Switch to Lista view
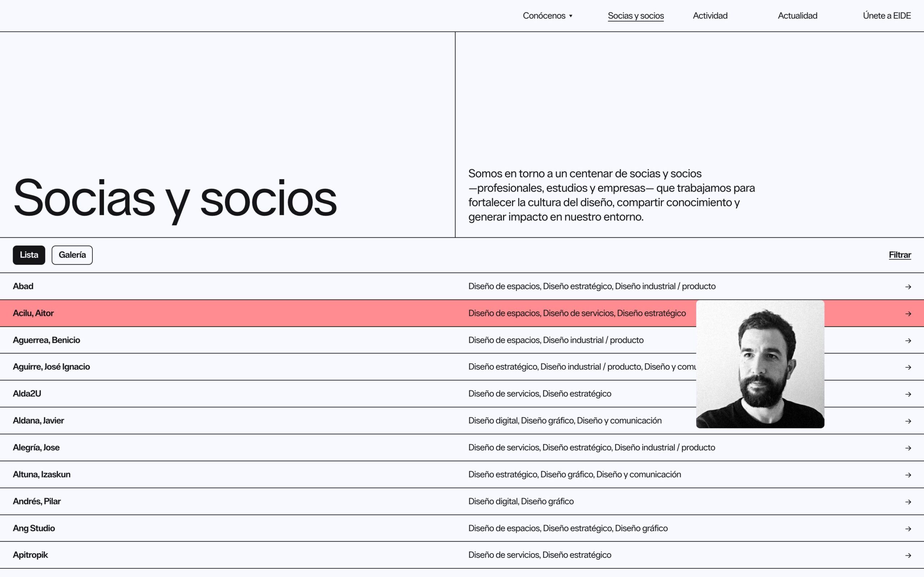The width and height of the screenshot is (924, 577). pos(29,255)
